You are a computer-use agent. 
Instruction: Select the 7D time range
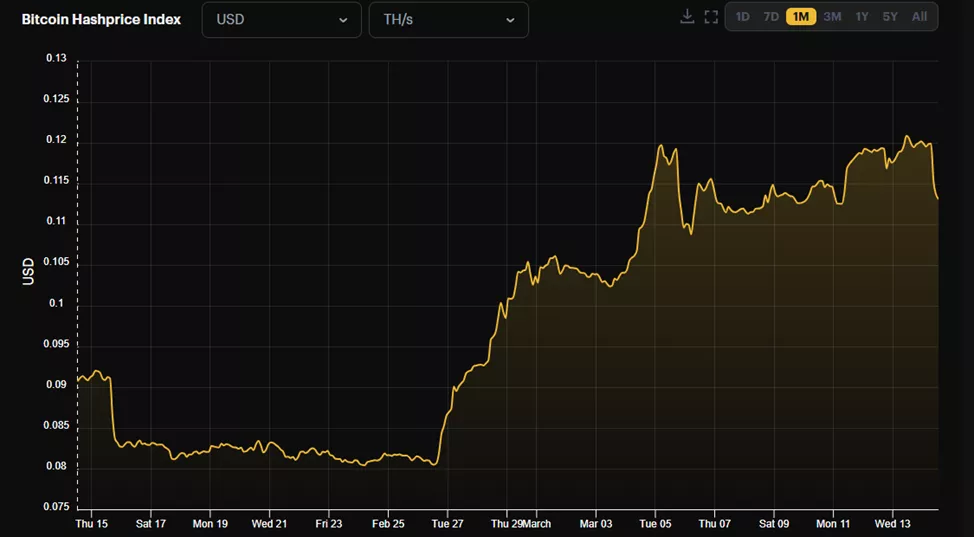pos(771,17)
